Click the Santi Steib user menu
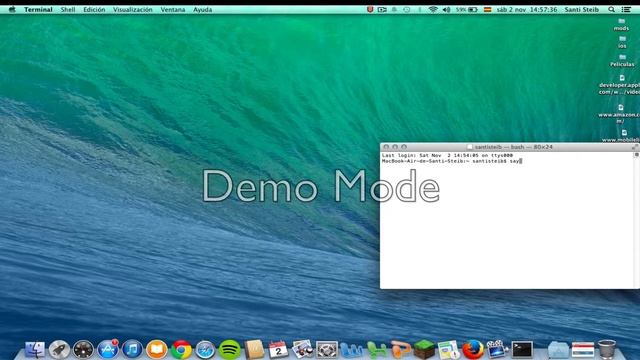 point(582,9)
